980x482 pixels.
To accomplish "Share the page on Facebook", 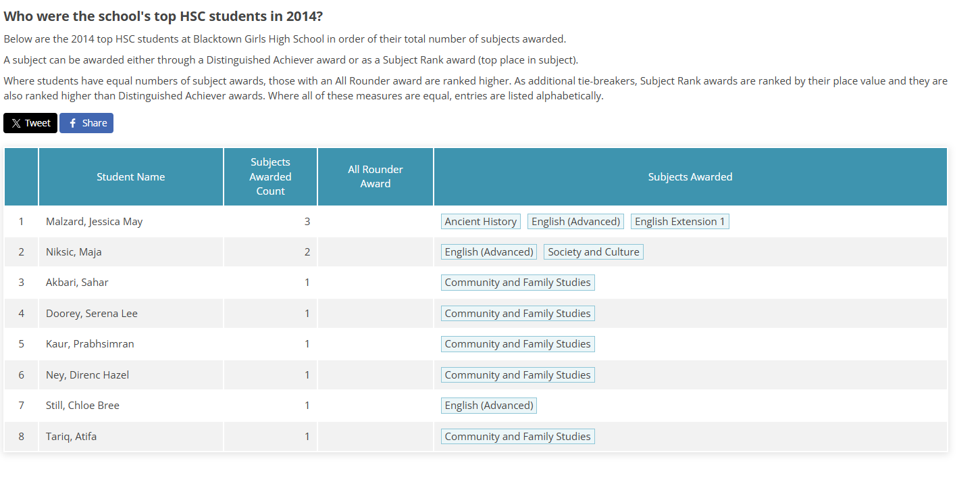I will (86, 123).
